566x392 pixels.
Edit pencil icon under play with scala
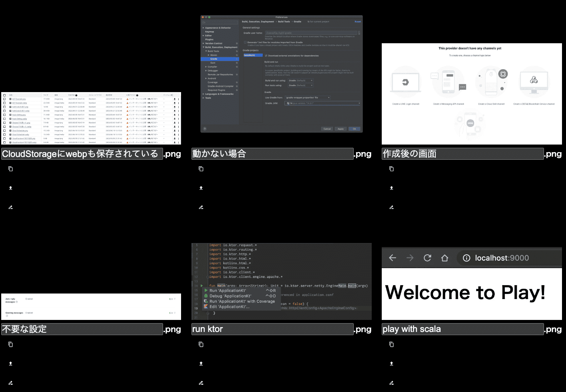click(391, 383)
